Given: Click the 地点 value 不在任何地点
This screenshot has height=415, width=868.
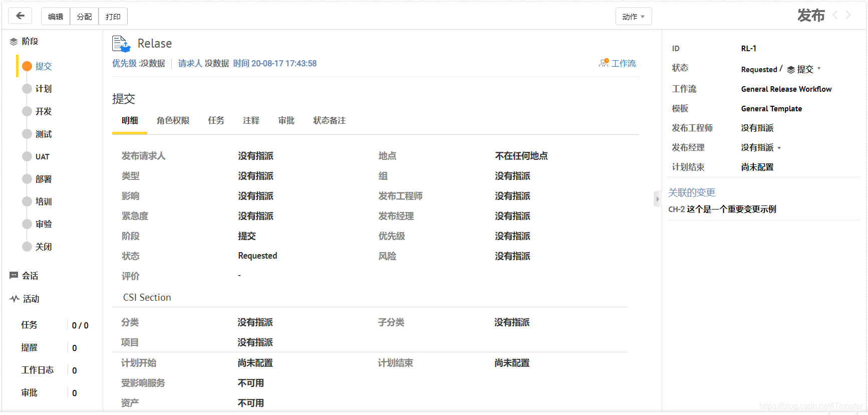Looking at the screenshot, I should coord(521,156).
